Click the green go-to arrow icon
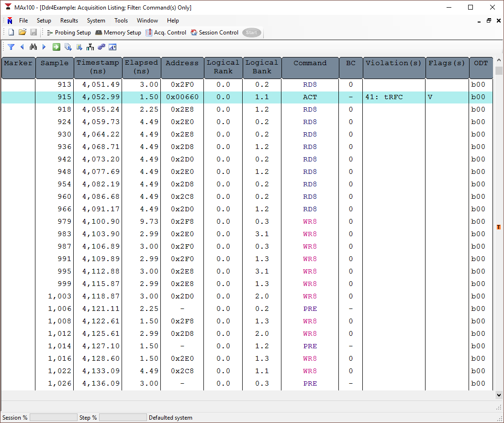This screenshot has width=504, height=423. tap(56, 47)
